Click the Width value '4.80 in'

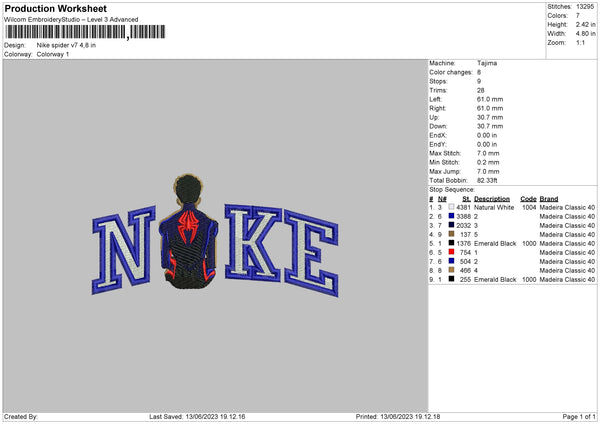coord(585,34)
